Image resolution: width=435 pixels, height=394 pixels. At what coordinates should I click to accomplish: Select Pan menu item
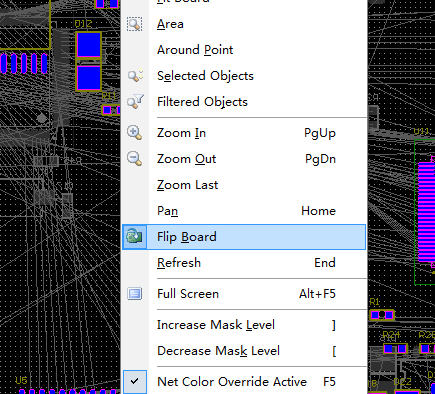[x=244, y=211]
